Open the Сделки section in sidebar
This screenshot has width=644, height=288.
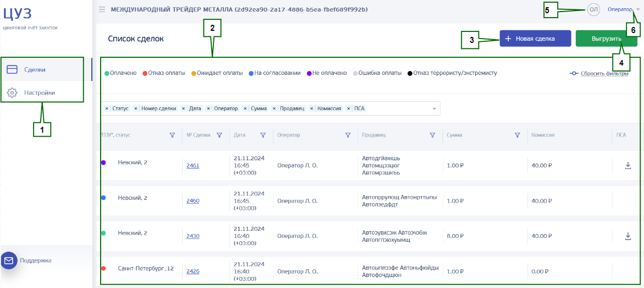(46, 69)
